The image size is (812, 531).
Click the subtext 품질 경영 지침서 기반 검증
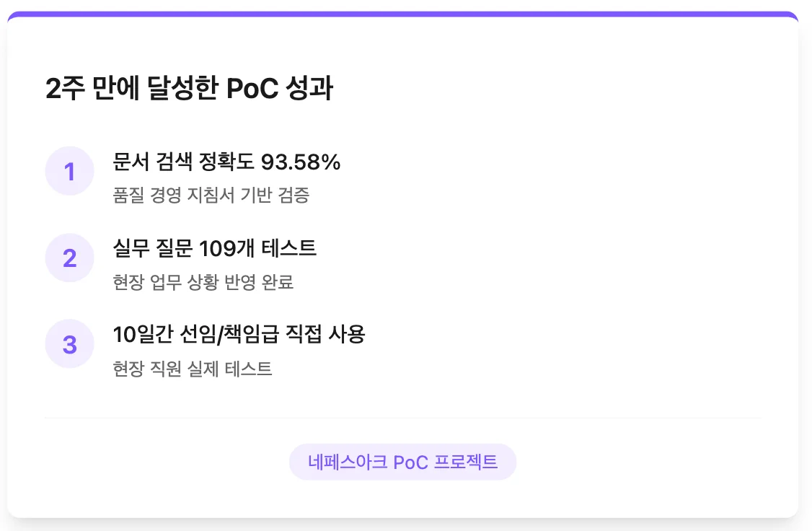(211, 196)
